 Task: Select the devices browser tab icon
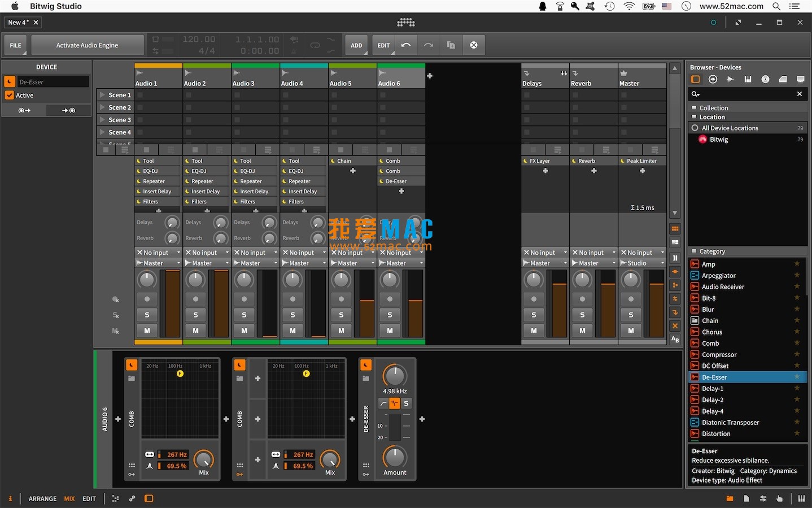[x=696, y=79]
